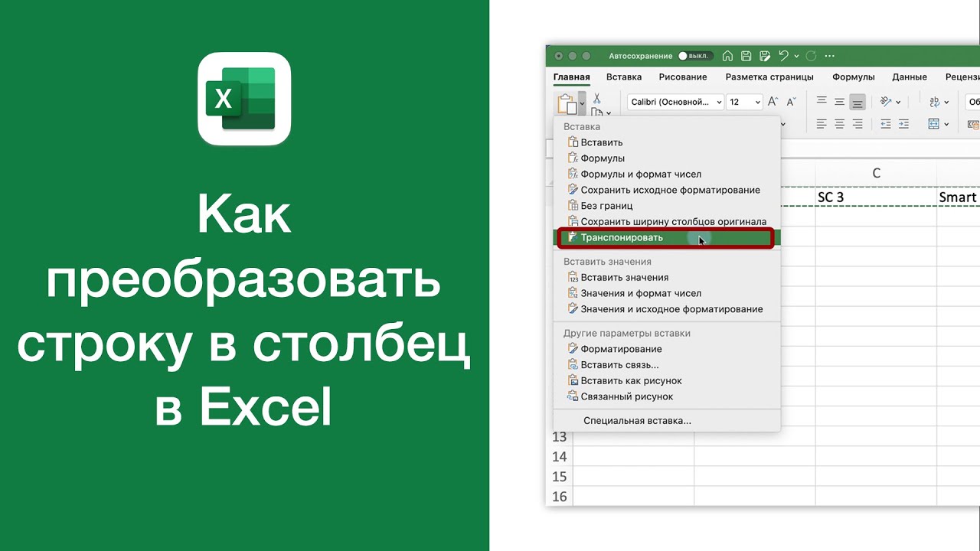This screenshot has height=551, width=980.
Task: Click the Center alignment icon
Action: pos(839,123)
